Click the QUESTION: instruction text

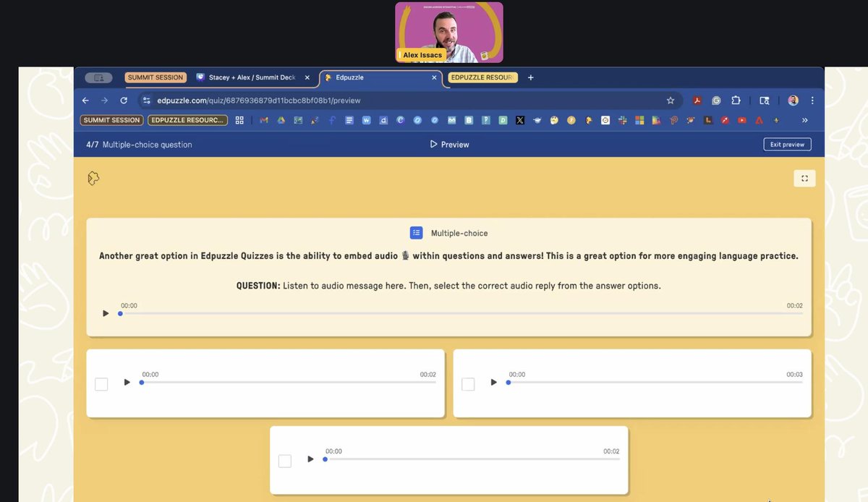coord(448,286)
